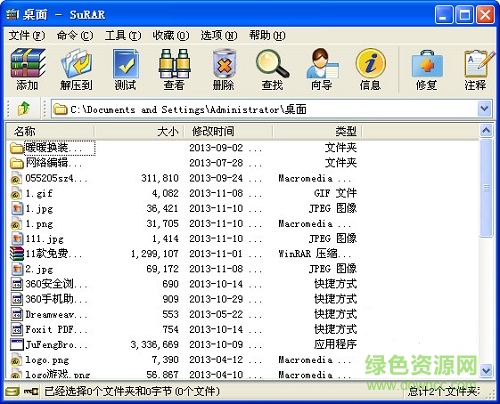The width and height of the screenshot is (500, 404).
Task: Open the 工具(T) menu
Action: click(x=123, y=35)
